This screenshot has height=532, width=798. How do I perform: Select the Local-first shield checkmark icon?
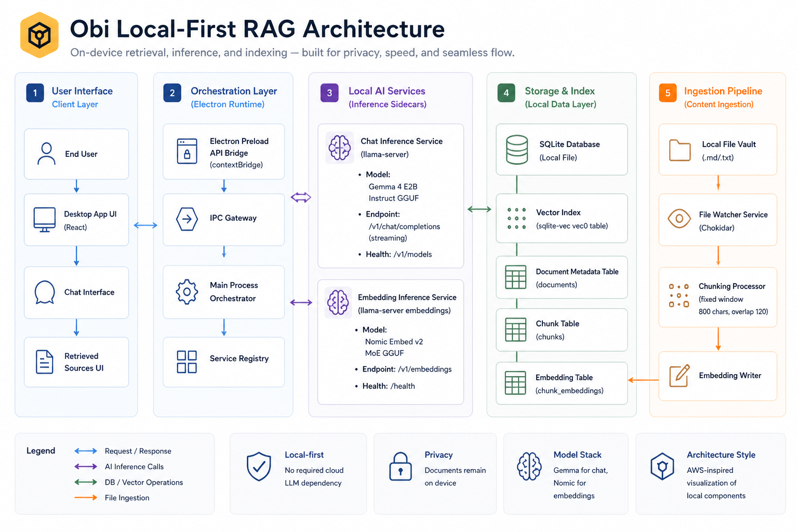(259, 467)
